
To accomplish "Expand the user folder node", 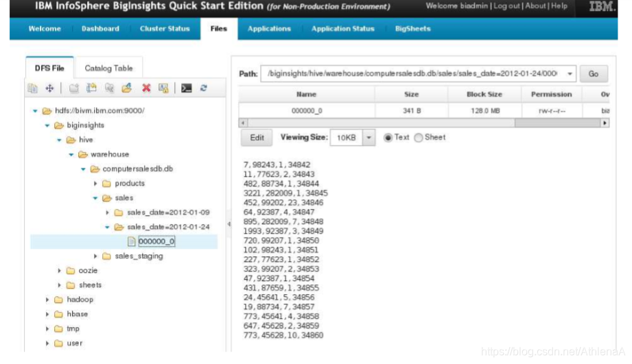I will pyautogui.click(x=47, y=343).
